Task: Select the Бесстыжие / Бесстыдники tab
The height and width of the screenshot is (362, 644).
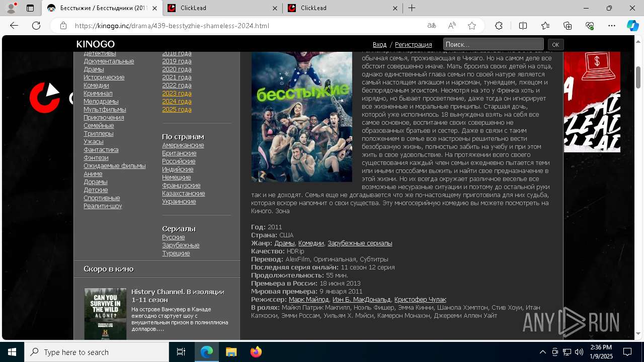Action: tap(102, 8)
